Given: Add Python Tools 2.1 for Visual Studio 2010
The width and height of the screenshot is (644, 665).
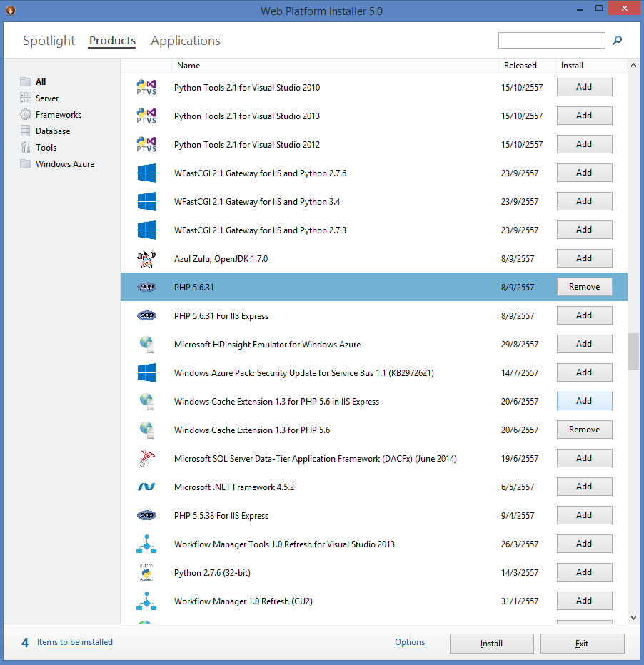Looking at the screenshot, I should click(x=584, y=87).
